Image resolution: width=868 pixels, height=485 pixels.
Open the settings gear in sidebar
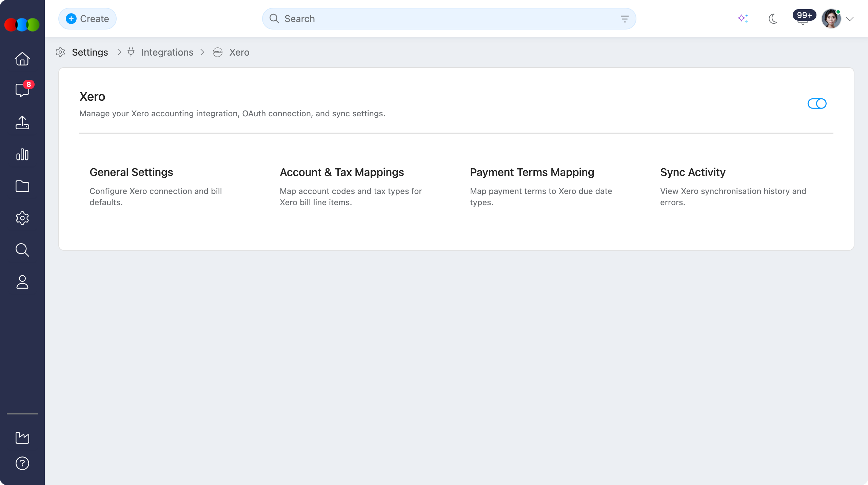(22, 218)
